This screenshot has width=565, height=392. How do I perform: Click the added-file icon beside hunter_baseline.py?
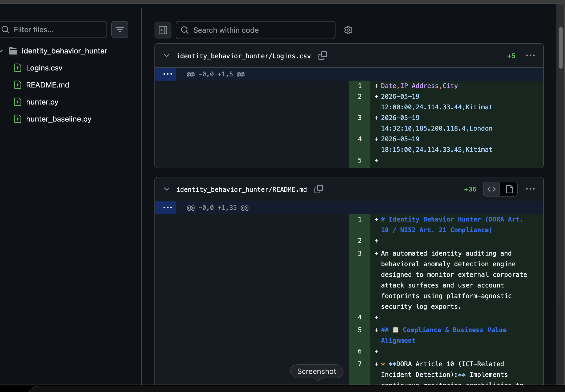pos(18,119)
